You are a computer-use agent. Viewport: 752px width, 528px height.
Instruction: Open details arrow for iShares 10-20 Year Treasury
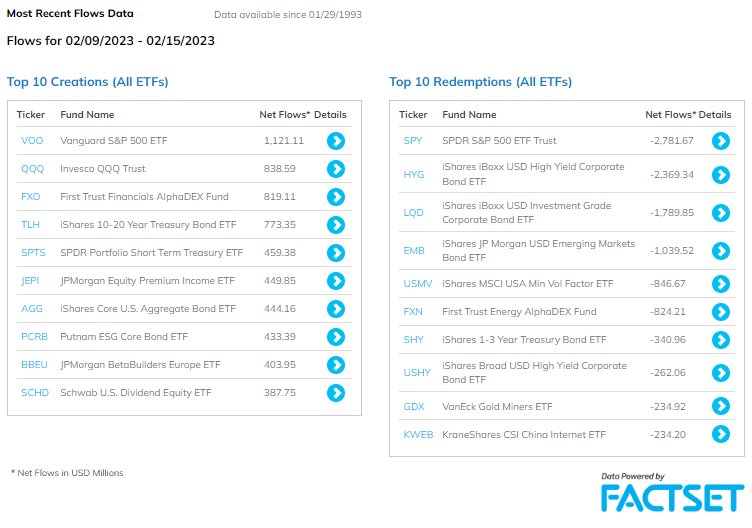tap(336, 225)
